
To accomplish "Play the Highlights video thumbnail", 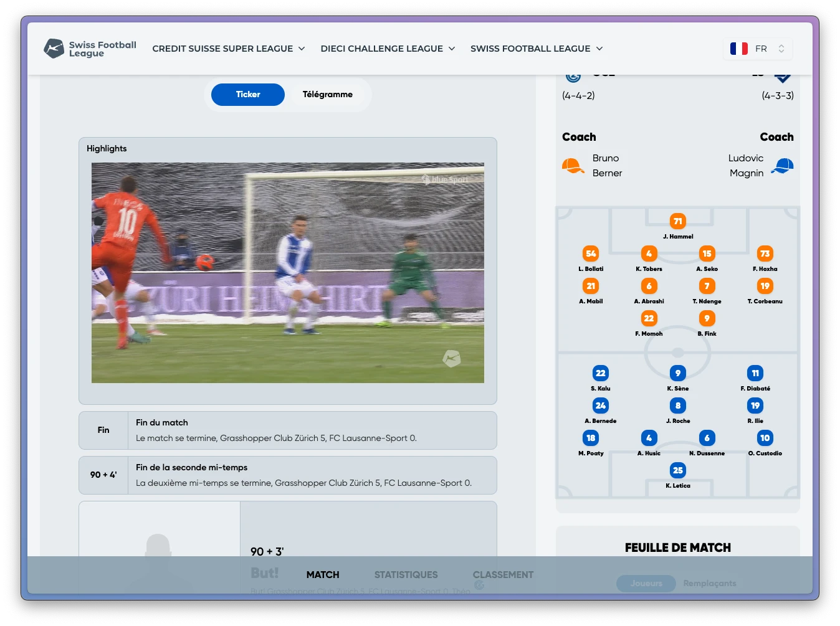I will pos(288,273).
